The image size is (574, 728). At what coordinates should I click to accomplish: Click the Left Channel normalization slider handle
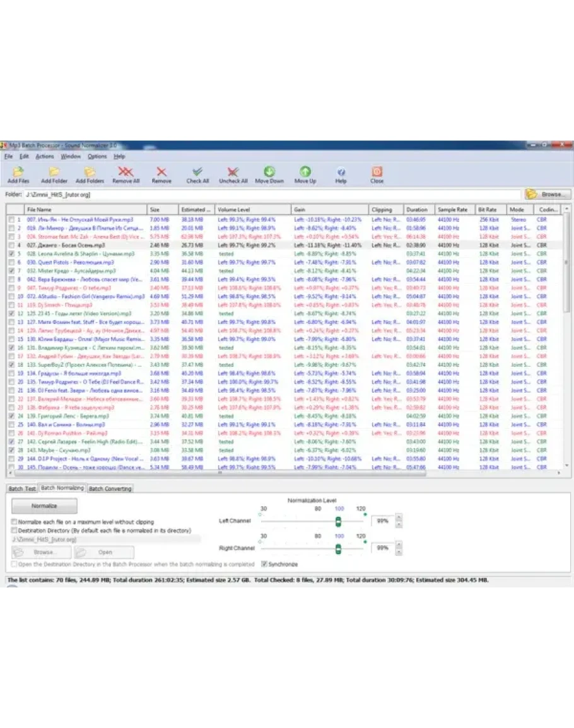pos(338,521)
